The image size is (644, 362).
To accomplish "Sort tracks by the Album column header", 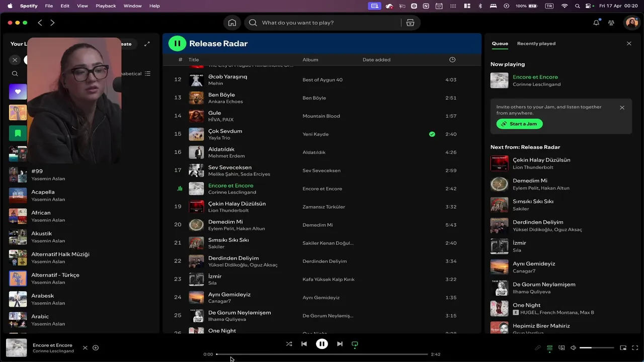I will point(310,59).
